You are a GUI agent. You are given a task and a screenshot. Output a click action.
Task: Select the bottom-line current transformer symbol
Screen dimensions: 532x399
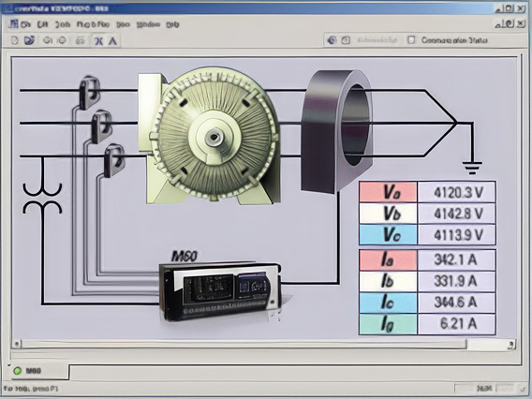(114, 160)
